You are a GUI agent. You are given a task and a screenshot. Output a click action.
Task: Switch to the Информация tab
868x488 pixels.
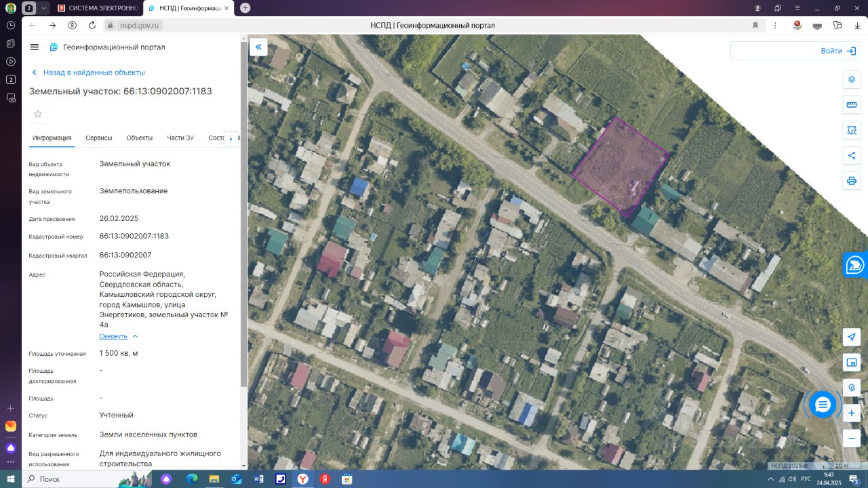(52, 138)
